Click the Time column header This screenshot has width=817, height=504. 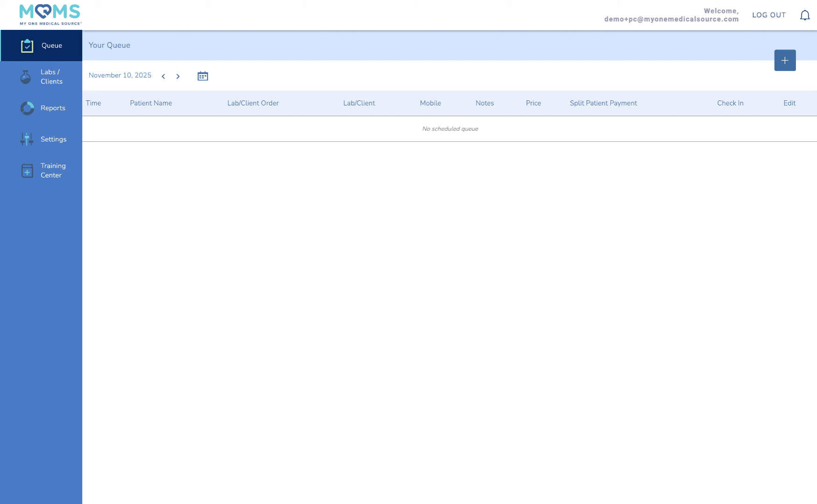click(x=93, y=104)
